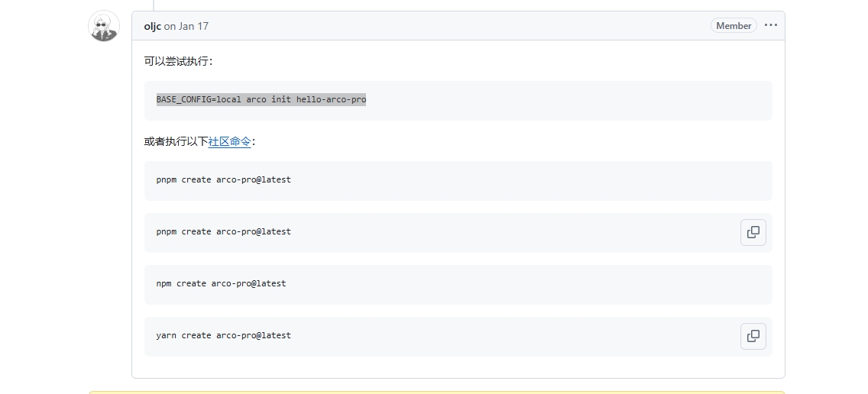Click the yarn create arco-pro@latest text
Viewport: 868px width, 394px height.
point(223,335)
